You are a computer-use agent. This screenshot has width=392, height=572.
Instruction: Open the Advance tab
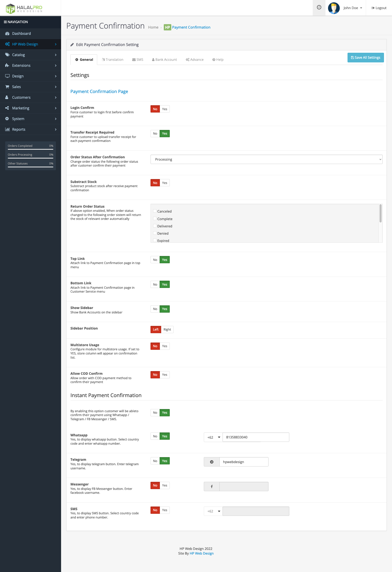pyautogui.click(x=195, y=60)
